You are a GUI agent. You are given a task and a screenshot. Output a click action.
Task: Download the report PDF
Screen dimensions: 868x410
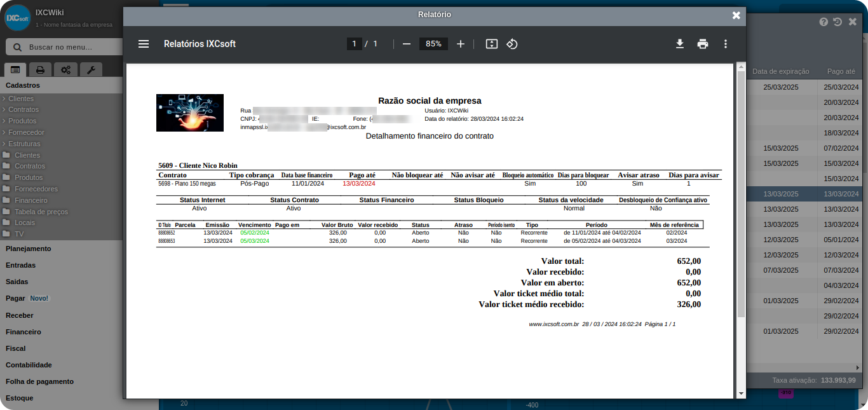click(x=679, y=44)
